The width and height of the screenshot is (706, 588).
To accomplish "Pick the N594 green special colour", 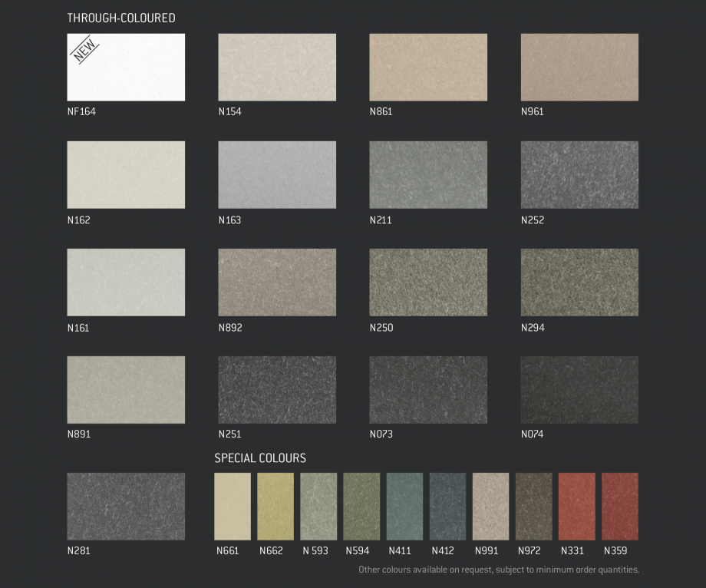I will pyautogui.click(x=361, y=507).
